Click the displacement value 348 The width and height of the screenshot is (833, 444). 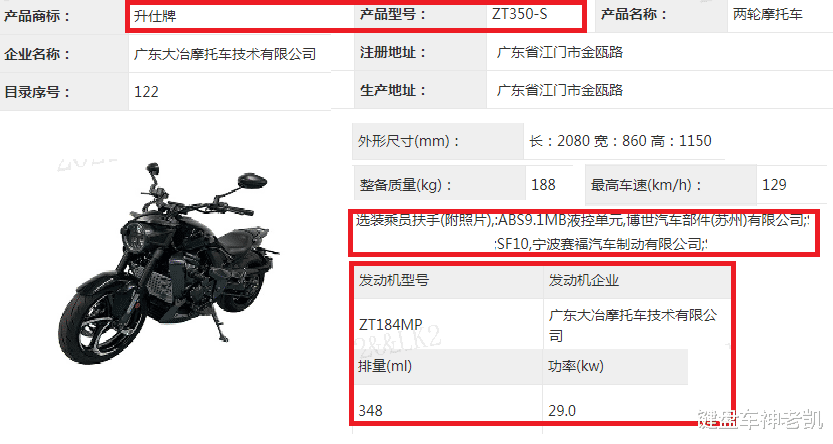click(370, 411)
